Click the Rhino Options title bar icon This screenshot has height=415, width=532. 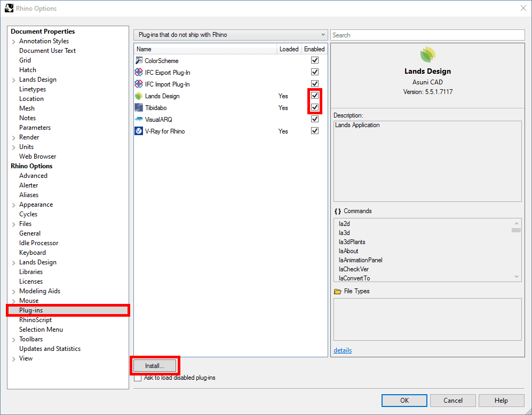click(x=9, y=8)
